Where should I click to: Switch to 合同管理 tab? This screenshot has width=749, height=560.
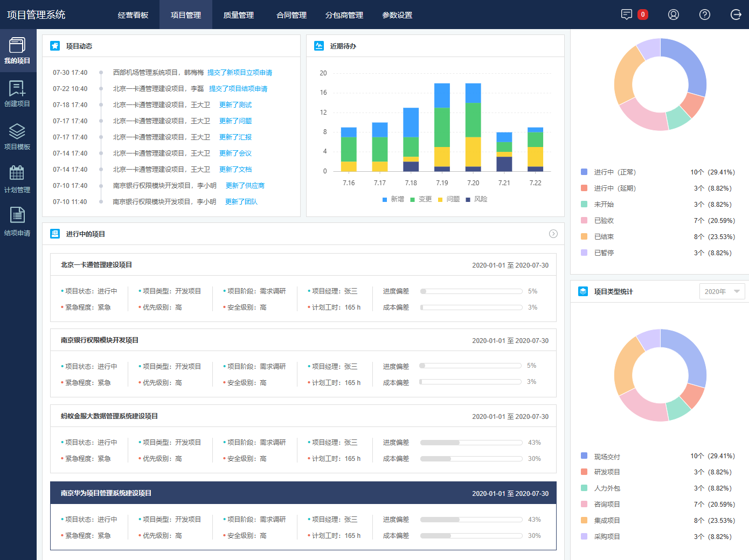[292, 15]
